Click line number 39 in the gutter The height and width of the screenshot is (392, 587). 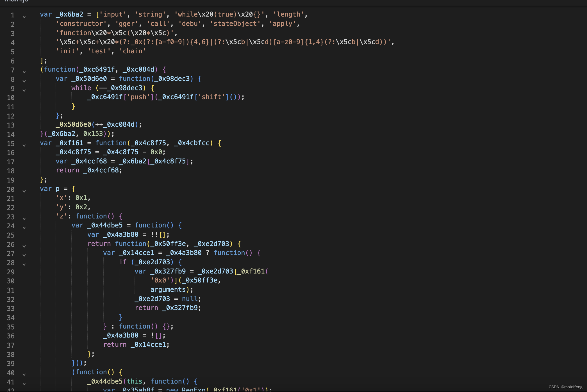(11, 363)
